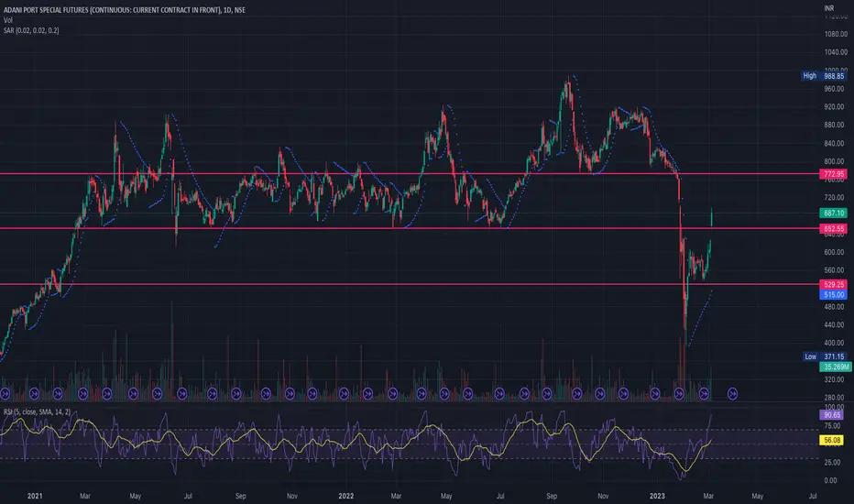Click the 2023 label on time axis
This screenshot has width=854, height=504.
tap(657, 496)
